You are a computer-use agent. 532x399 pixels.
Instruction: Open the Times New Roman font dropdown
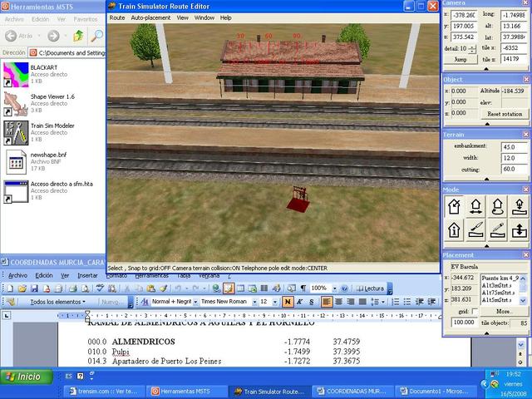coord(253,302)
